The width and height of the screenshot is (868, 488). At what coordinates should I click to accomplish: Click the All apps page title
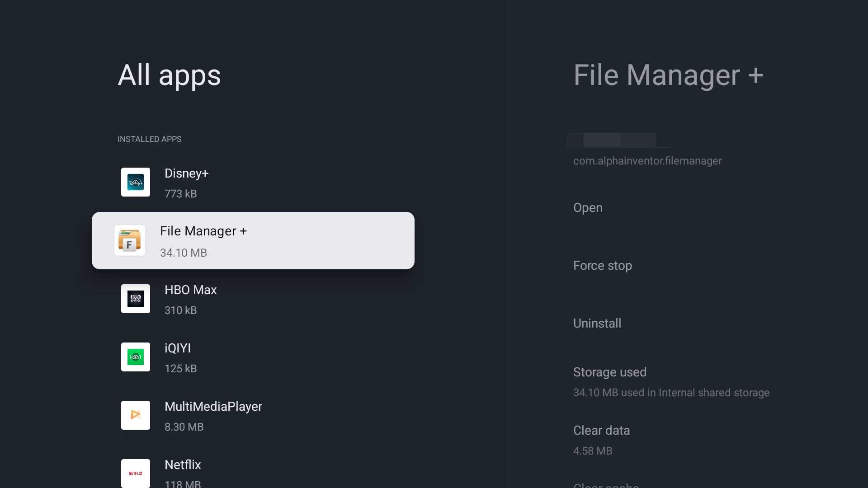(x=170, y=75)
